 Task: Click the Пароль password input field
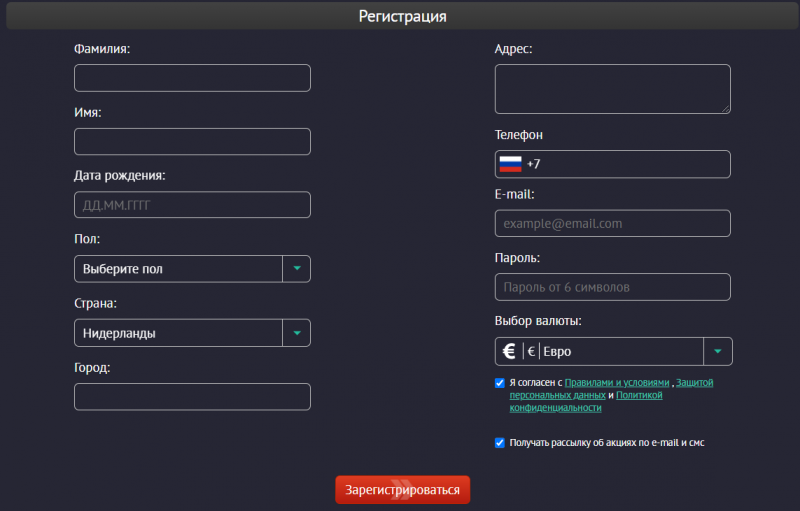coord(613,287)
